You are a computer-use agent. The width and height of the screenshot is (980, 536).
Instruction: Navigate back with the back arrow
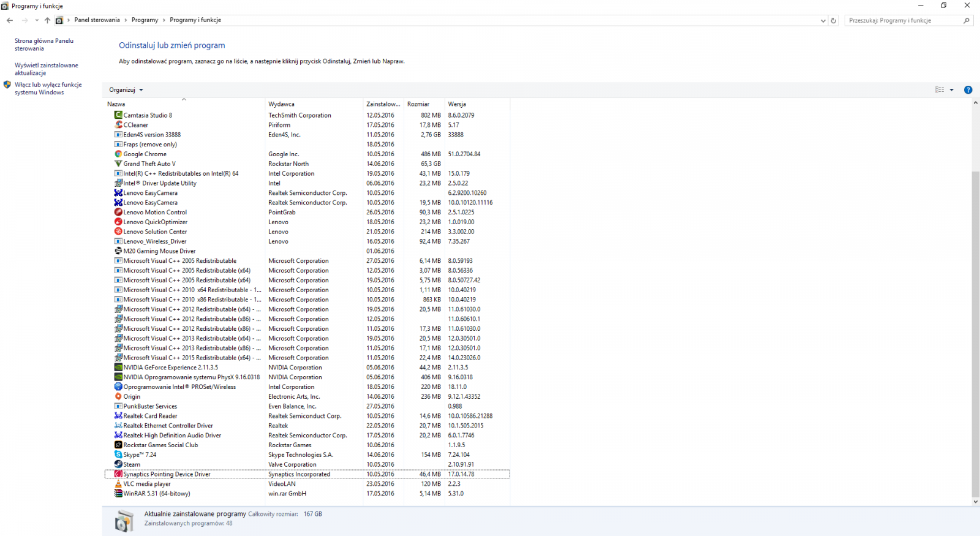[10, 20]
